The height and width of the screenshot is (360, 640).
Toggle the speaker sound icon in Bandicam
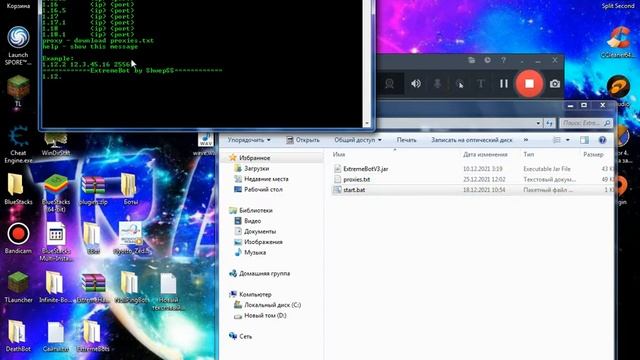[416, 84]
